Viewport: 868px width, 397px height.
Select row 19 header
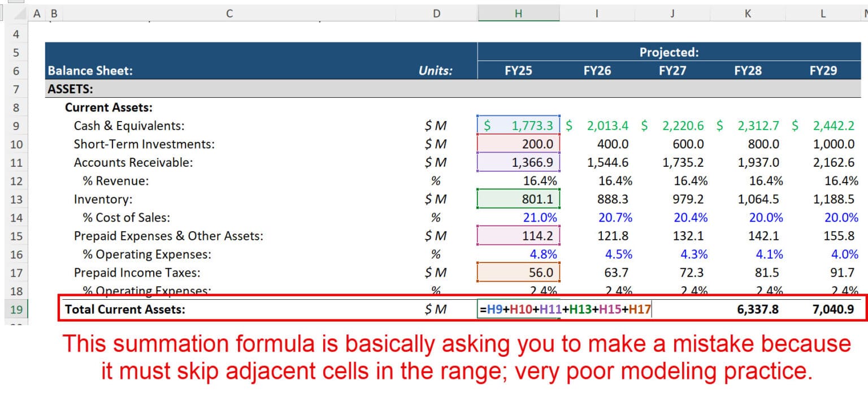click(x=17, y=309)
